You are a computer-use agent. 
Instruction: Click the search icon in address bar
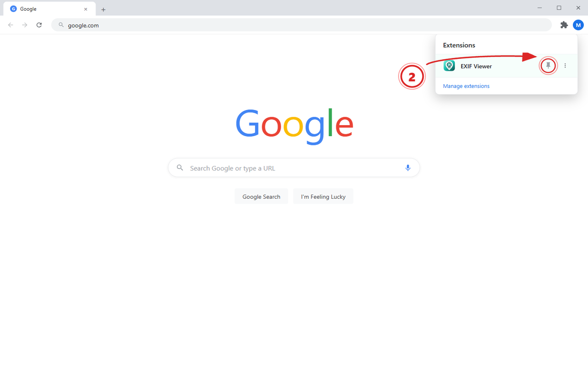click(61, 25)
